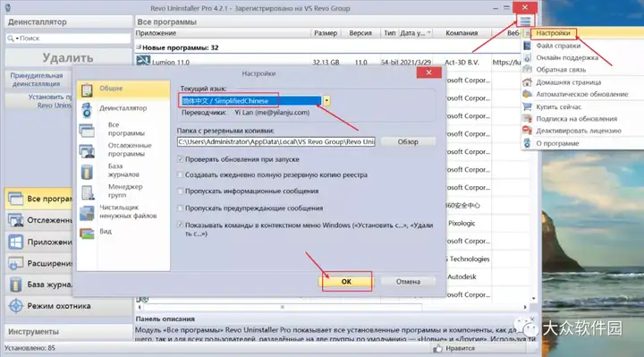Open Подписка на обновления menu item
The width and height of the screenshot is (644, 357).
576,119
